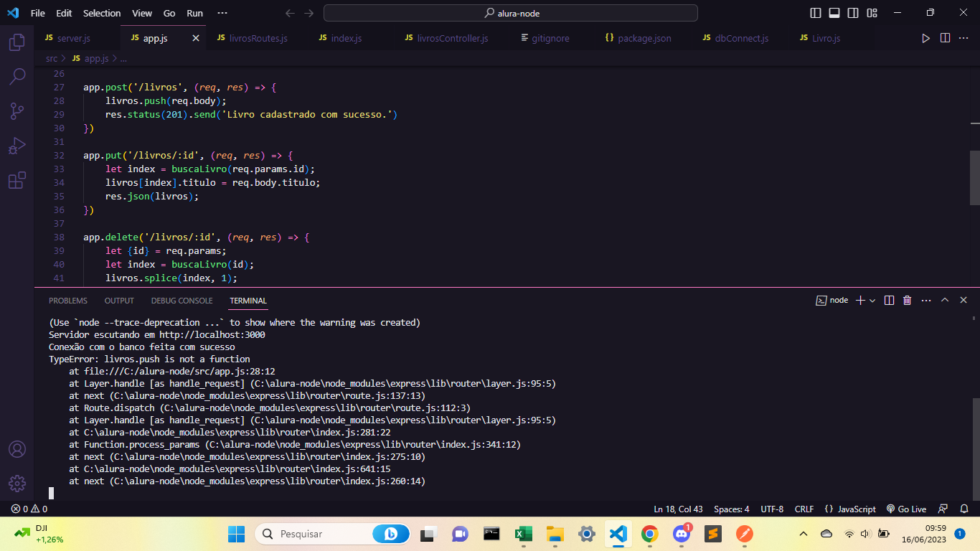Screen dimensions: 980x551
Task: Open the Search view in activity bar
Action: [17, 76]
